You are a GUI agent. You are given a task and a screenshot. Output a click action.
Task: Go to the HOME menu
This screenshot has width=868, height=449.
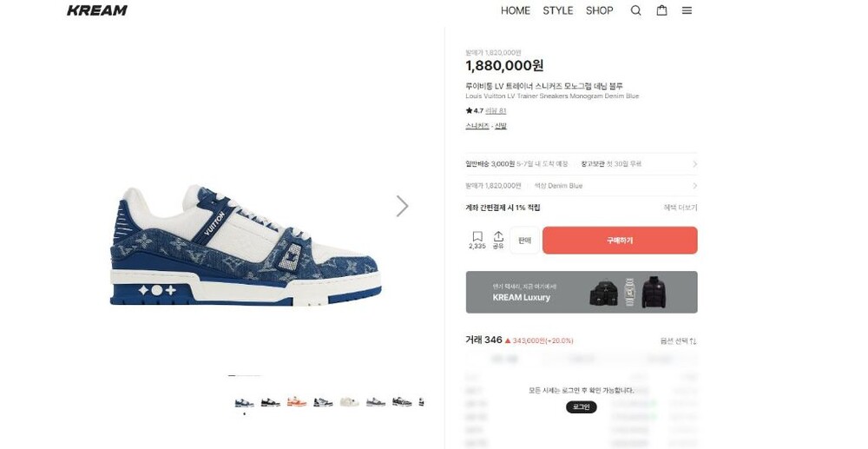[516, 10]
